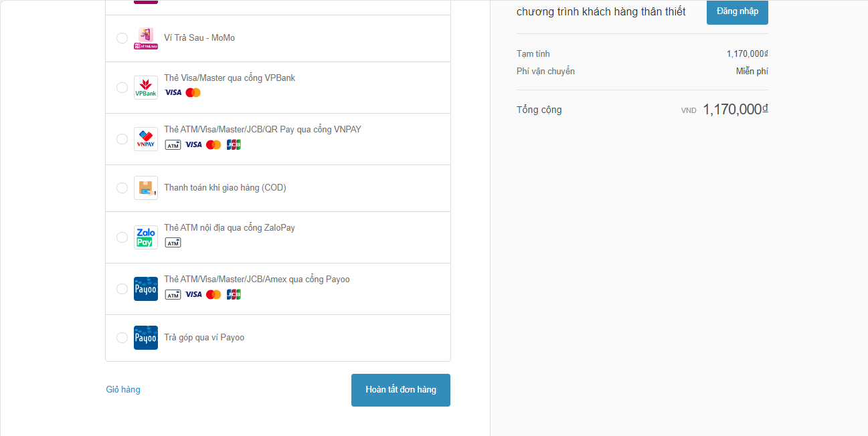Image resolution: width=868 pixels, height=436 pixels.
Task: Select VPBank Visa/Master payment radio button
Action: 122,88
